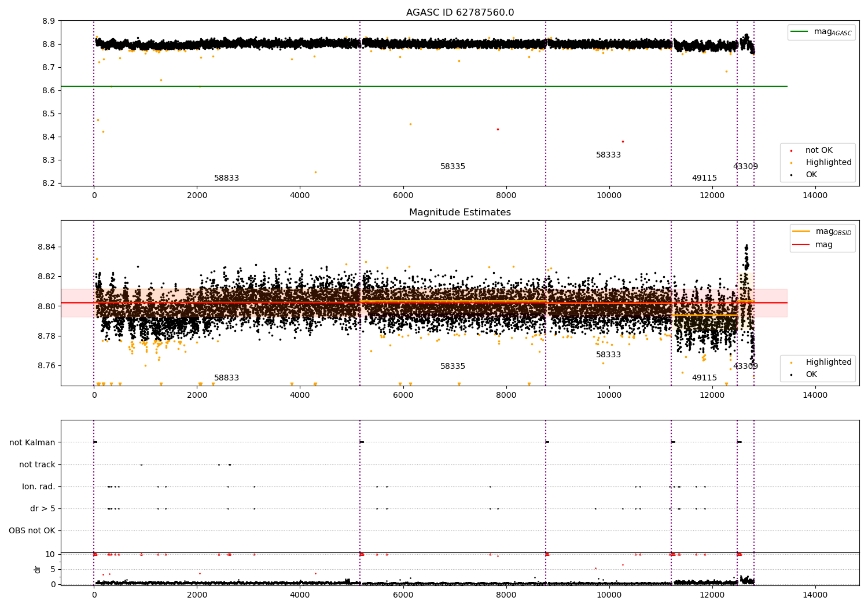Click obsid label 43309 in the top plot
The height and width of the screenshot is (608, 868).
pos(745,167)
